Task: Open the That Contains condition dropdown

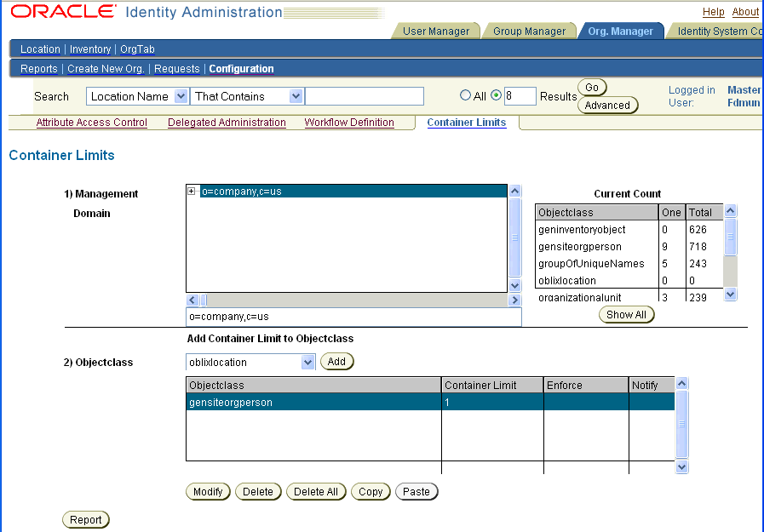Action: (296, 96)
